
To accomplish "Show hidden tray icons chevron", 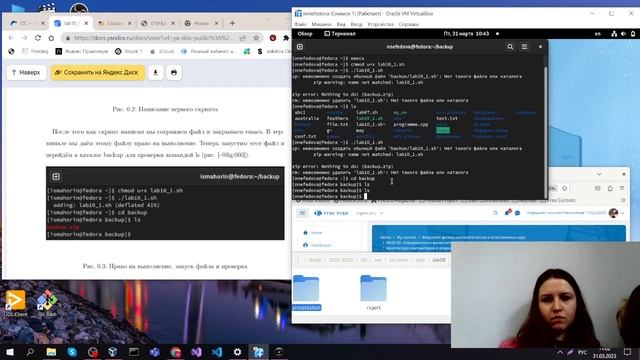I will 560,352.
